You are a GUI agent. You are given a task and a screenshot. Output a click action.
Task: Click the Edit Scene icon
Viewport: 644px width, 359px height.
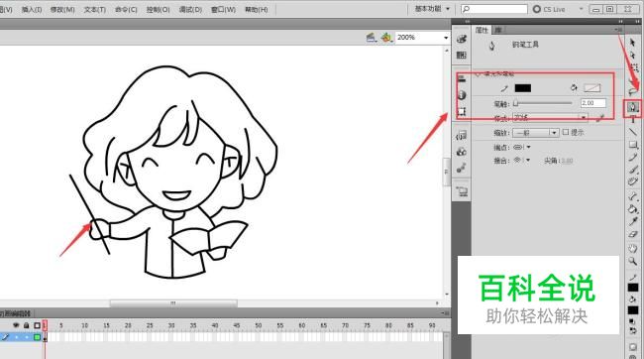(372, 38)
